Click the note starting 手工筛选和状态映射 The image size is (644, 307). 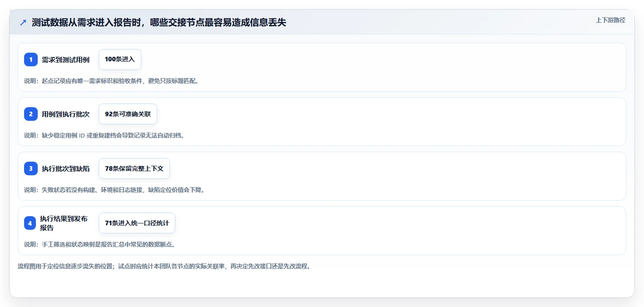(100, 244)
